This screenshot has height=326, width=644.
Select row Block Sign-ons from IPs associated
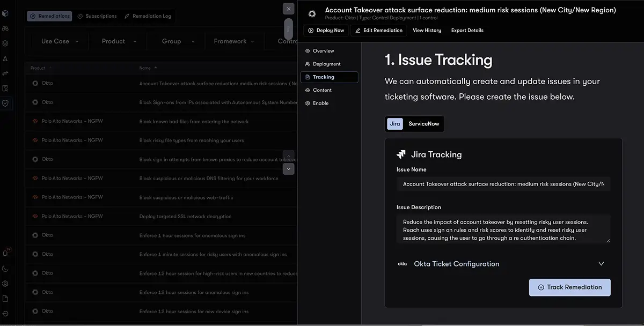pyautogui.click(x=161, y=102)
